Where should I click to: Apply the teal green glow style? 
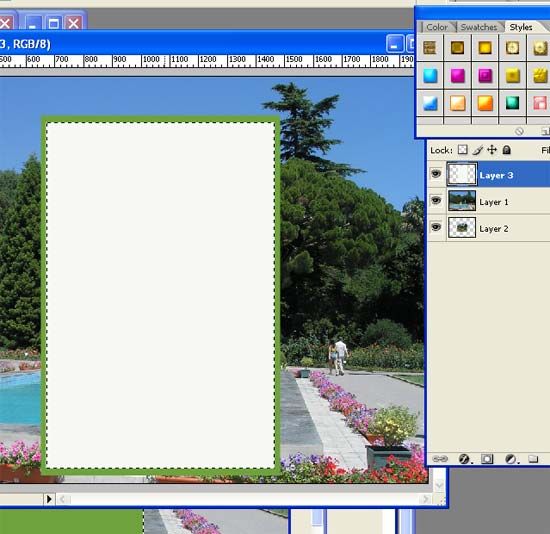(512, 103)
